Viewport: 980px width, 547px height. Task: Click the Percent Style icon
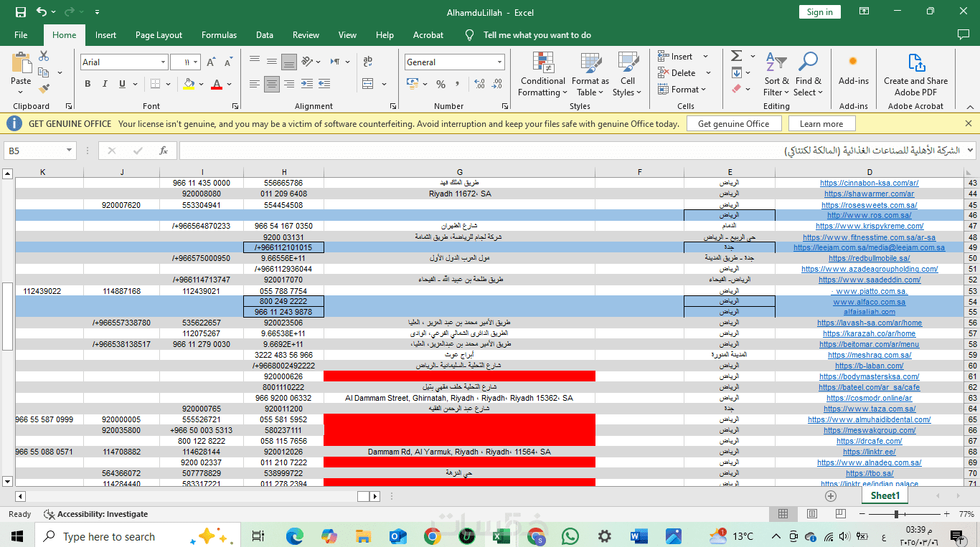pos(440,84)
